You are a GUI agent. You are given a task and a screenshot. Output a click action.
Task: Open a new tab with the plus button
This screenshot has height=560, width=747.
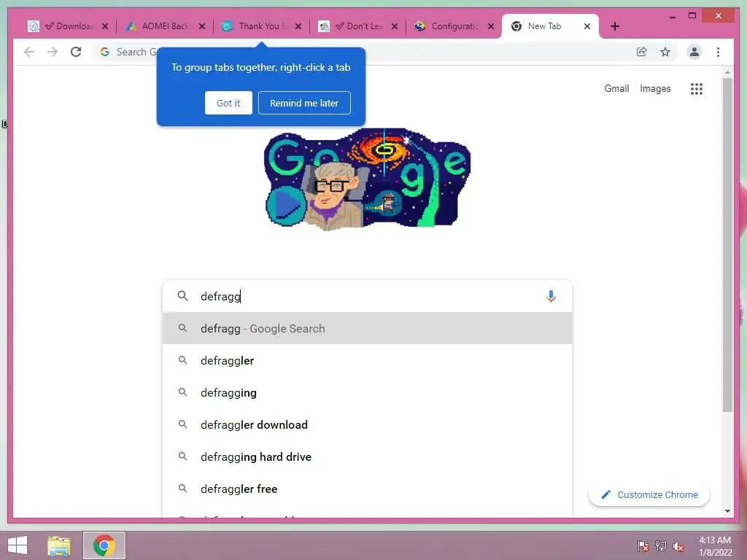pos(615,26)
